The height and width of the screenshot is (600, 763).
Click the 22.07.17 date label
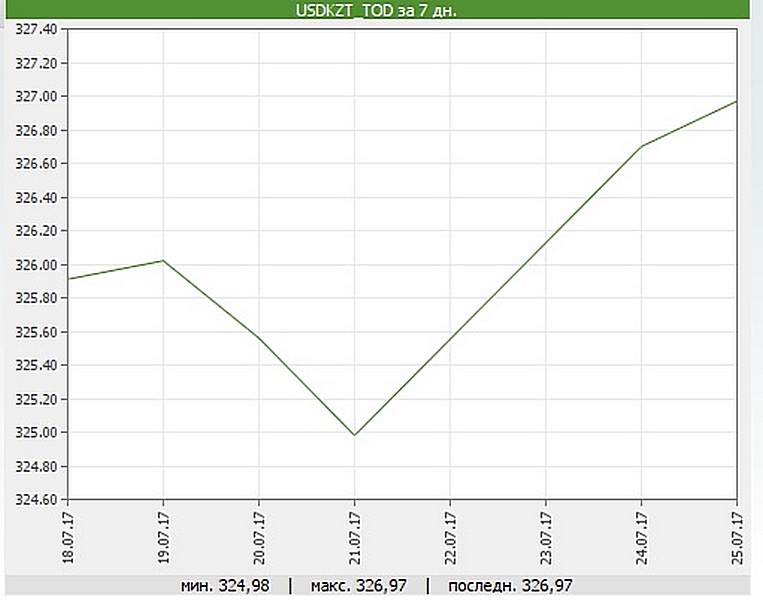(x=449, y=540)
